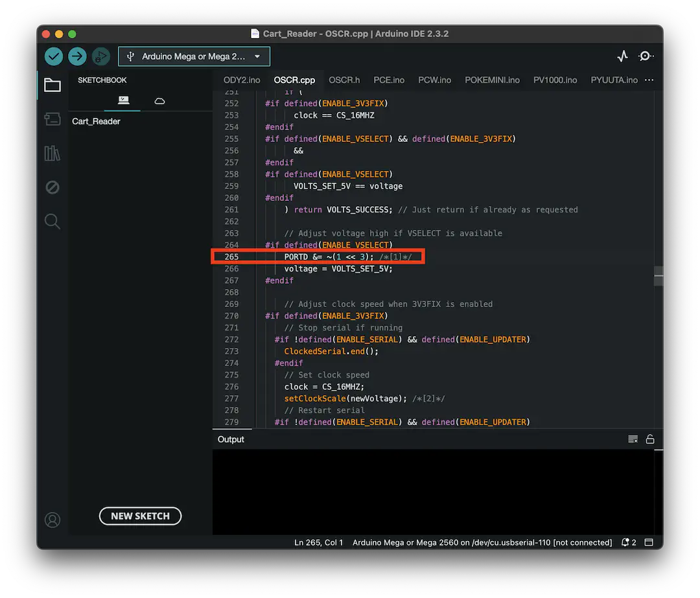Click the NEW SKETCH button
This screenshot has width=700, height=598.
point(140,516)
